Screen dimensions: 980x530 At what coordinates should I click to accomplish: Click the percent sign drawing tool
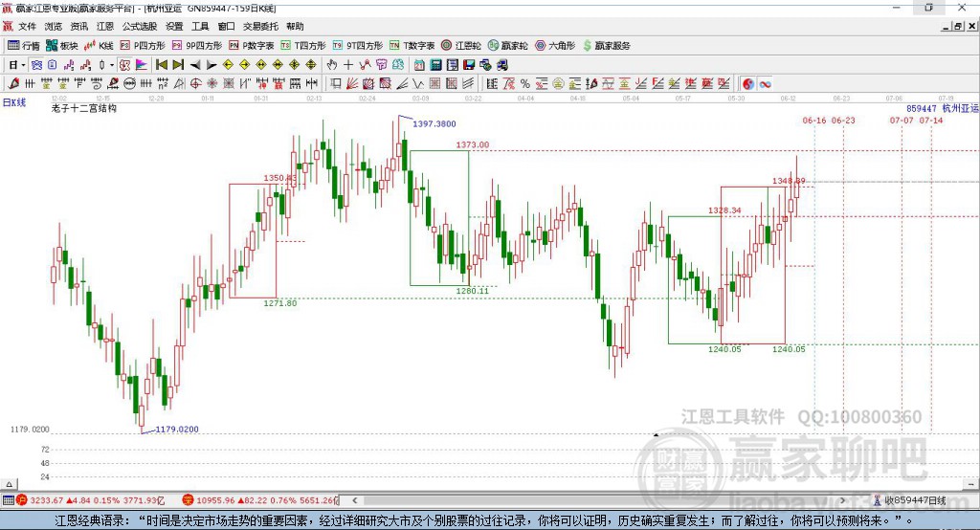click(525, 84)
